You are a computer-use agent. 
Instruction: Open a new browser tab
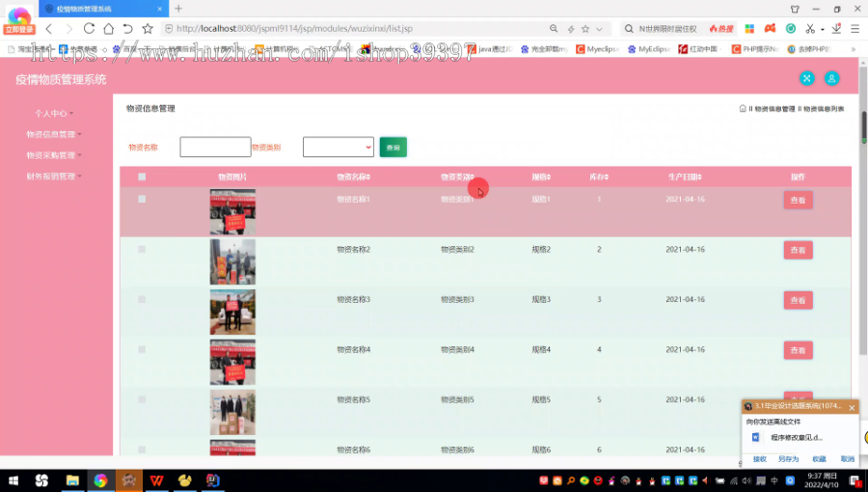[178, 9]
